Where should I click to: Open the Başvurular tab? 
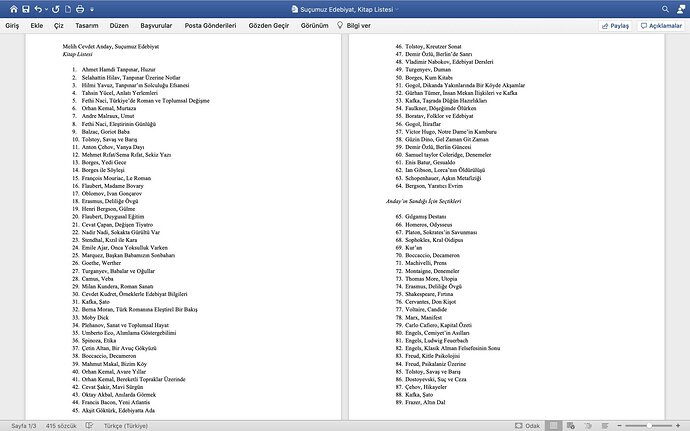click(x=156, y=26)
